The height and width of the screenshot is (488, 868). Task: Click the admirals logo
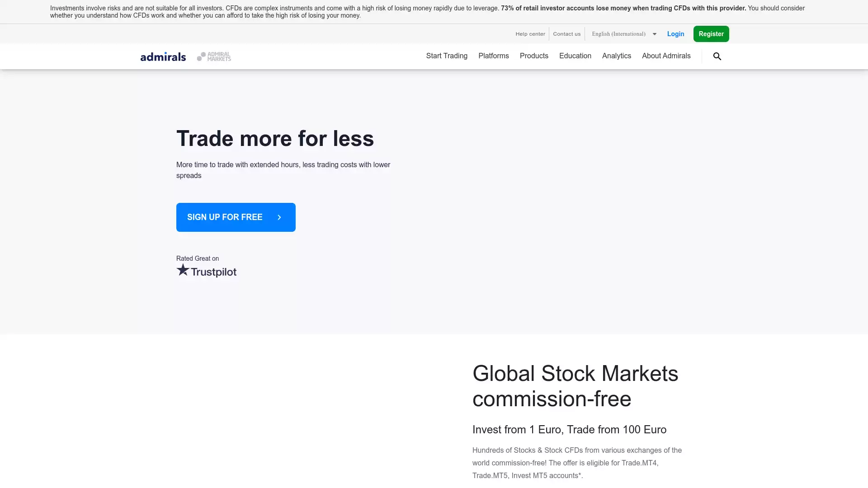coord(163,56)
